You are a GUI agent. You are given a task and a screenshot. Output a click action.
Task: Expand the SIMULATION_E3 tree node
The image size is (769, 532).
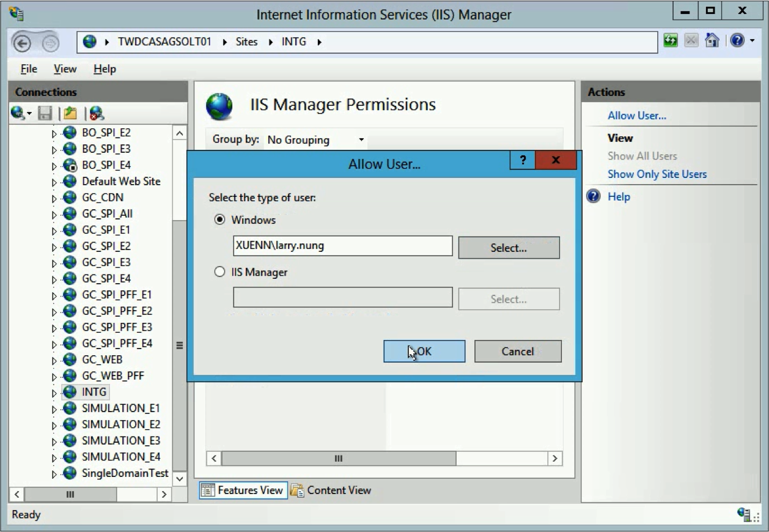[54, 441]
